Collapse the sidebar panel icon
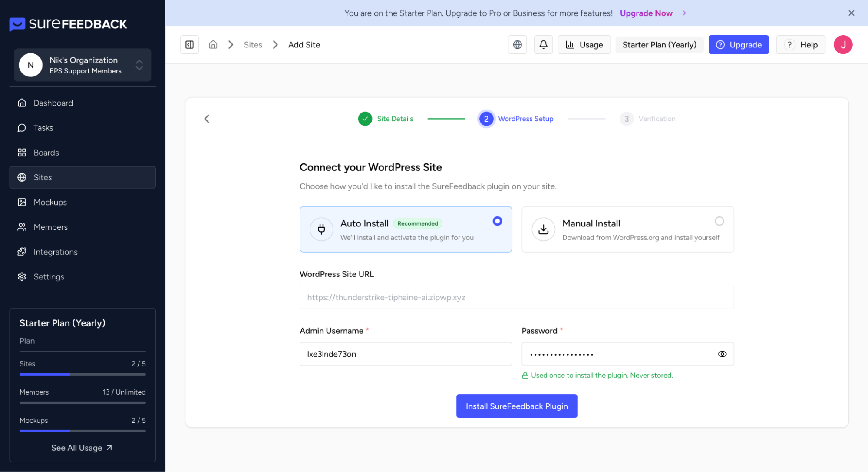This screenshot has height=472, width=868. click(189, 45)
